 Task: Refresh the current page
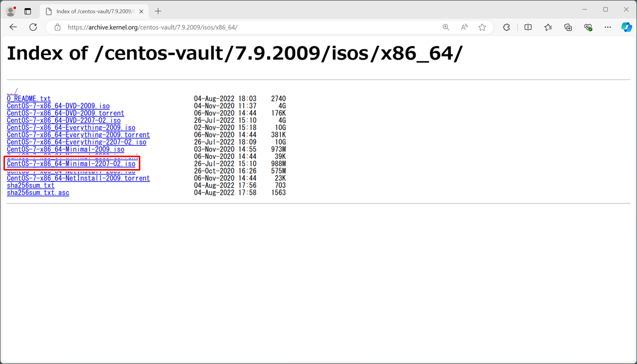[x=33, y=27]
